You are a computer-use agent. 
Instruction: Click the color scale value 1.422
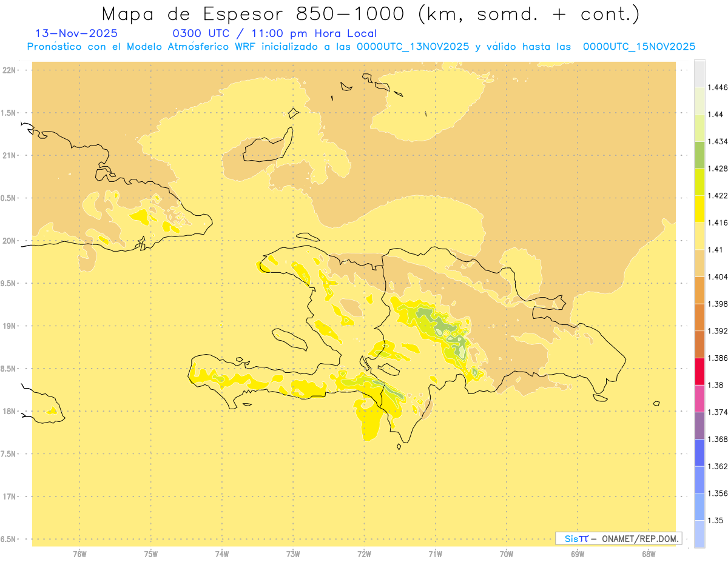tap(718, 195)
